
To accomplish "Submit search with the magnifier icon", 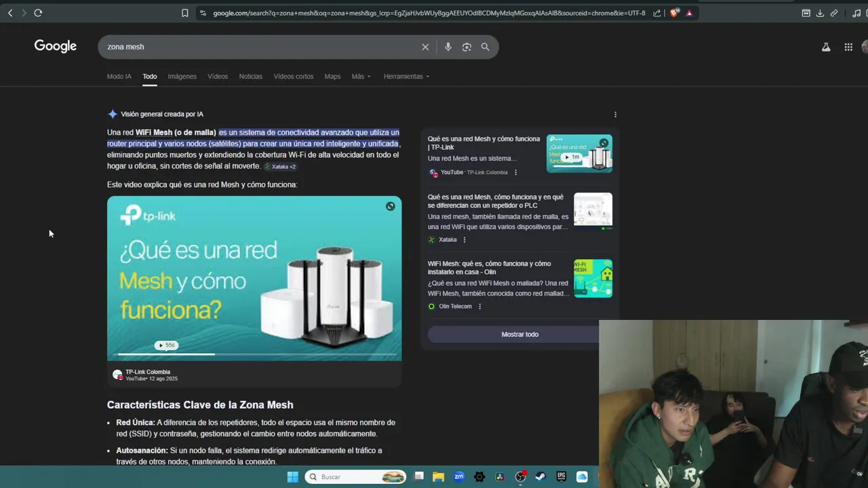I will [x=485, y=47].
